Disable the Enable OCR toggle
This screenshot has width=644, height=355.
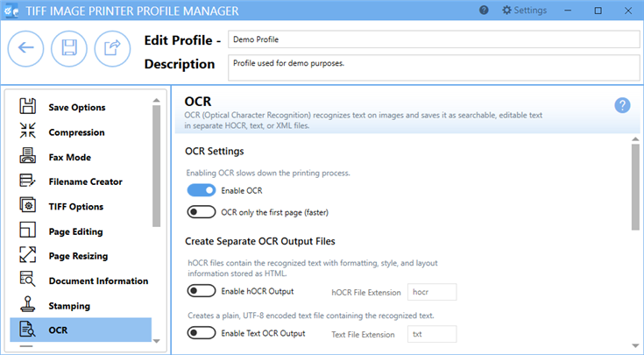202,190
